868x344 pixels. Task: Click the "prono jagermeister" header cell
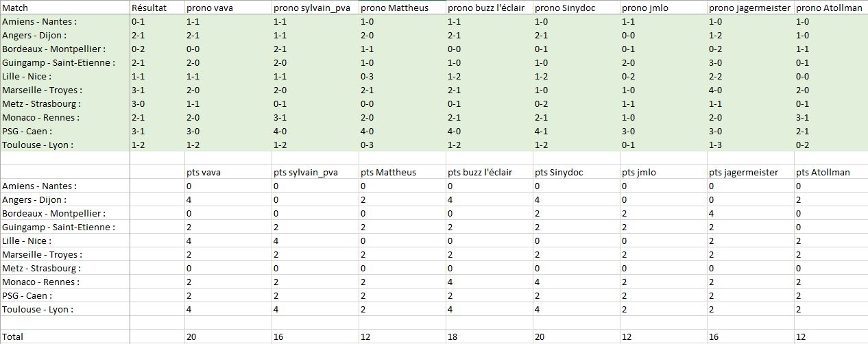point(749,8)
